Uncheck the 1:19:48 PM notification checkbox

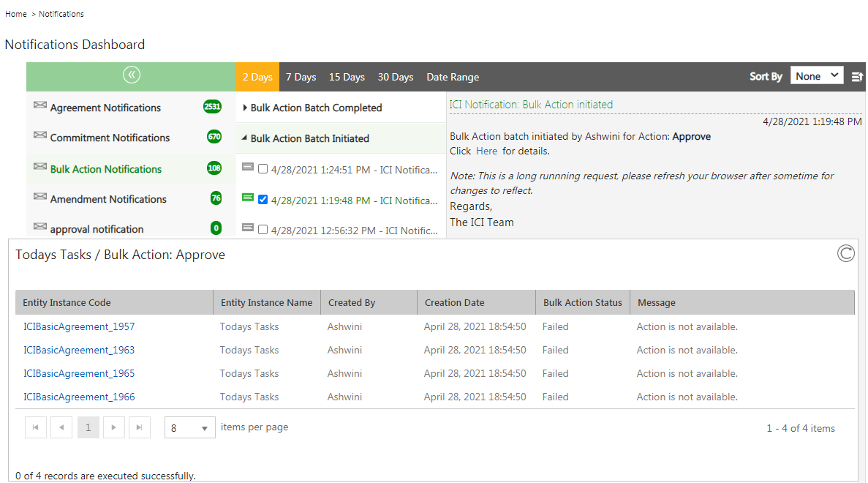point(263,199)
